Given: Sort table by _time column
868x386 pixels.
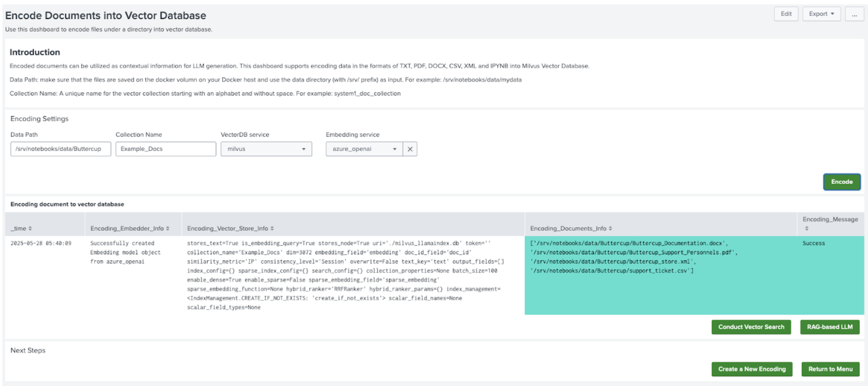Looking at the screenshot, I should click(21, 228).
